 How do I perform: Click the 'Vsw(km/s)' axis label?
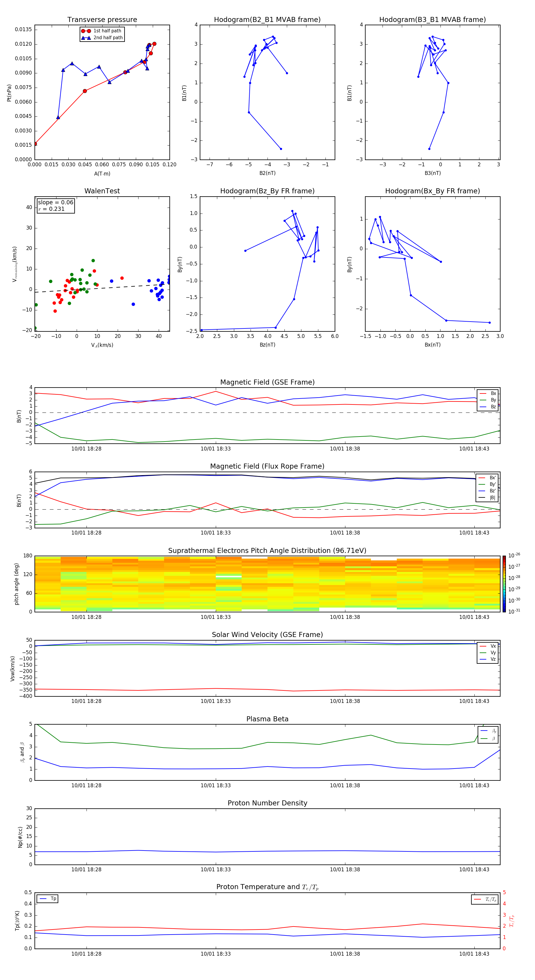point(12,668)
